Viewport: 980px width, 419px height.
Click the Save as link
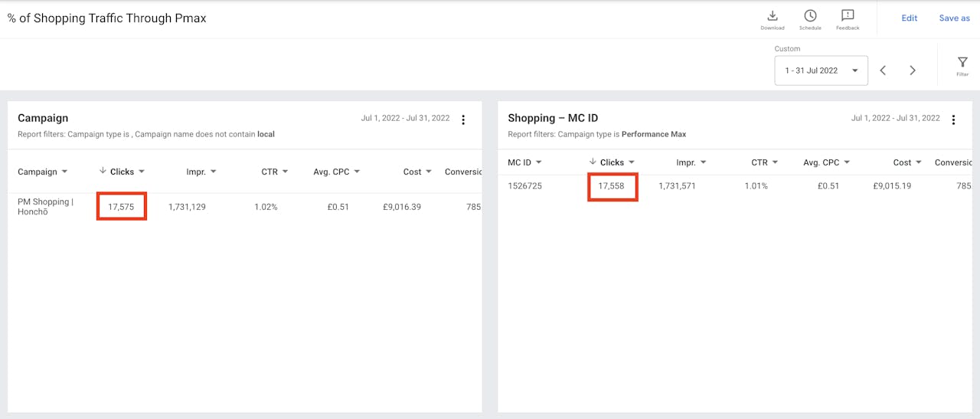954,18
